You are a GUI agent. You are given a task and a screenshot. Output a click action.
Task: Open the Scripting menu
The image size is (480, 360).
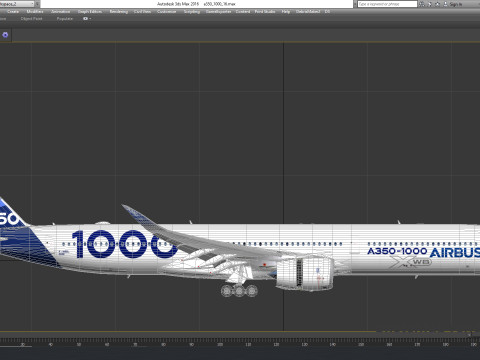192,12
